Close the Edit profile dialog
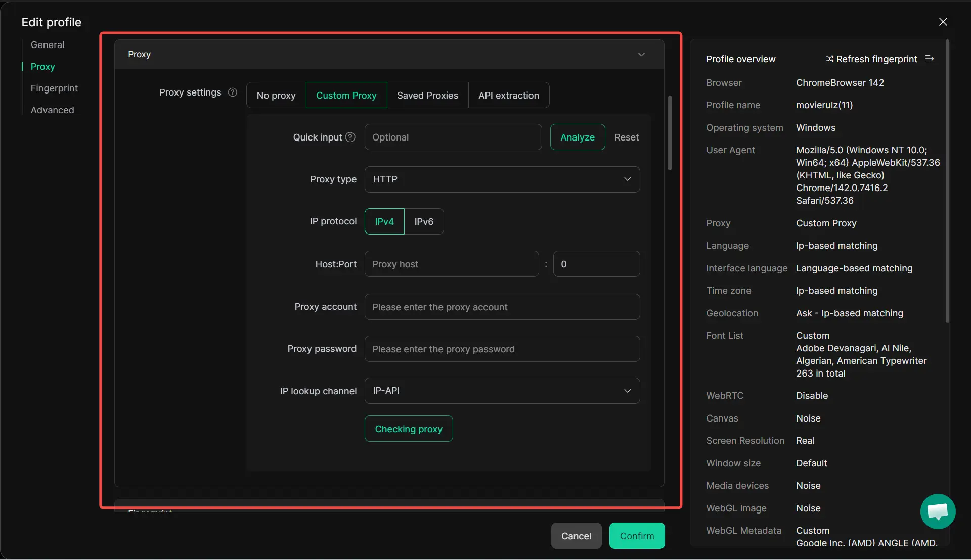 [943, 22]
